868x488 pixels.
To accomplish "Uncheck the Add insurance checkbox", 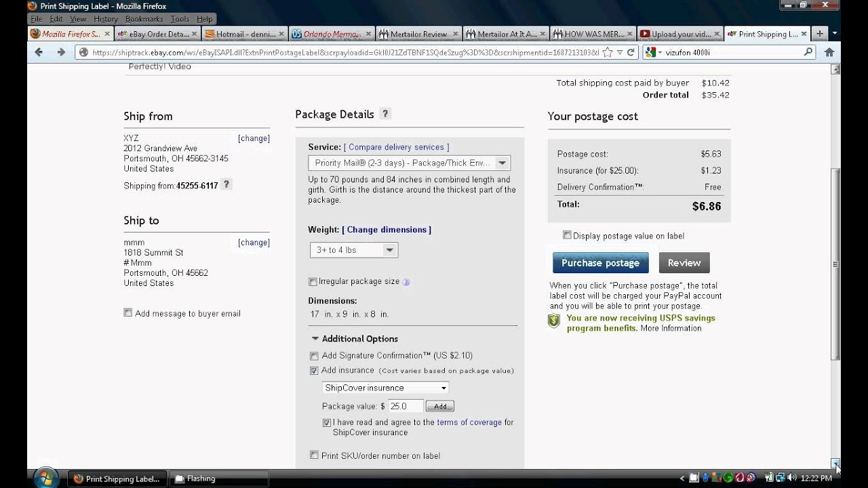I will (x=314, y=371).
